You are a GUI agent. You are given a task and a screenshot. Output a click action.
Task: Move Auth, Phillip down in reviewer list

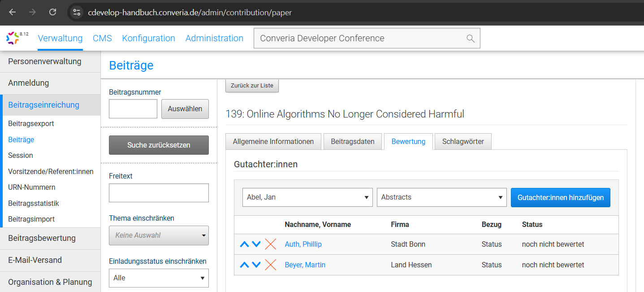[x=256, y=244]
